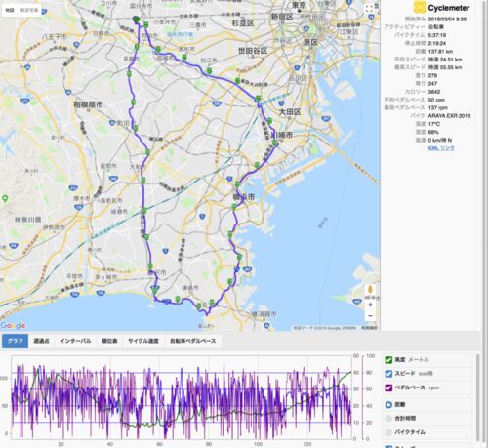Screen dimensions: 488x448
Task: Select the 合計時間 radio button
Action: (388, 419)
